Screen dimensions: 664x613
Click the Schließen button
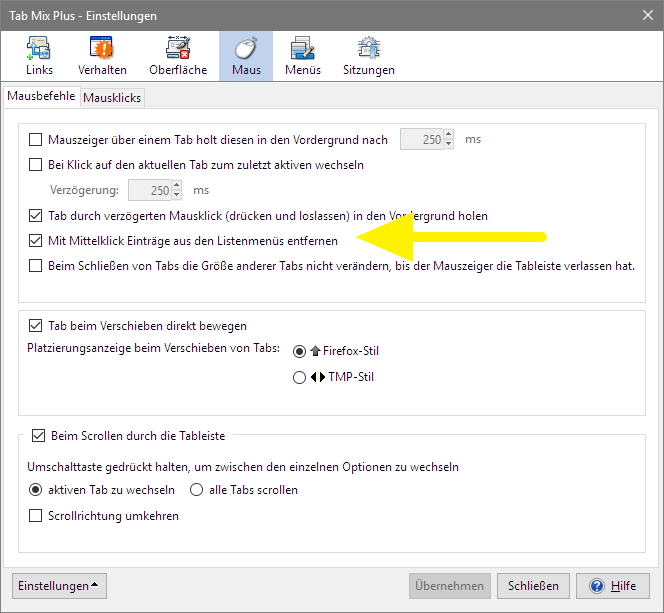(533, 586)
